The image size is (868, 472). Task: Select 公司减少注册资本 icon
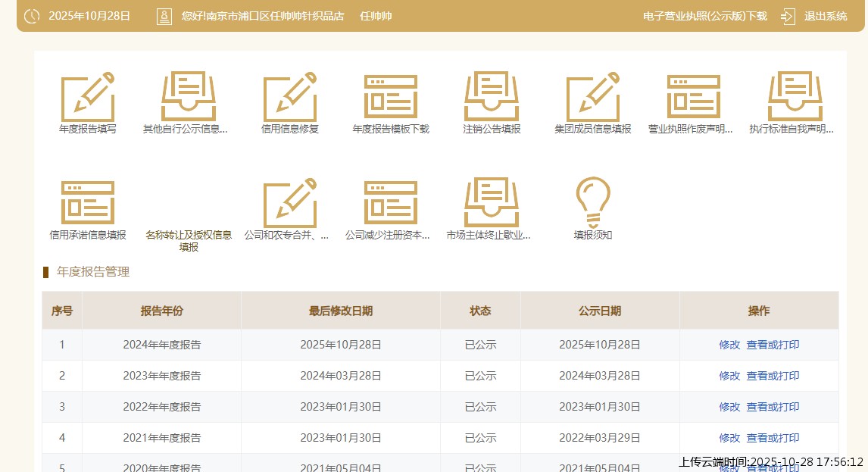(x=391, y=203)
